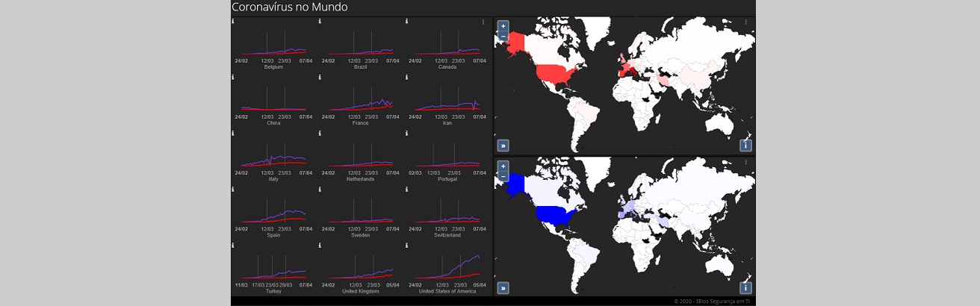980x306 pixels.
Task: Open the Canada chart options menu
Action: (483, 22)
